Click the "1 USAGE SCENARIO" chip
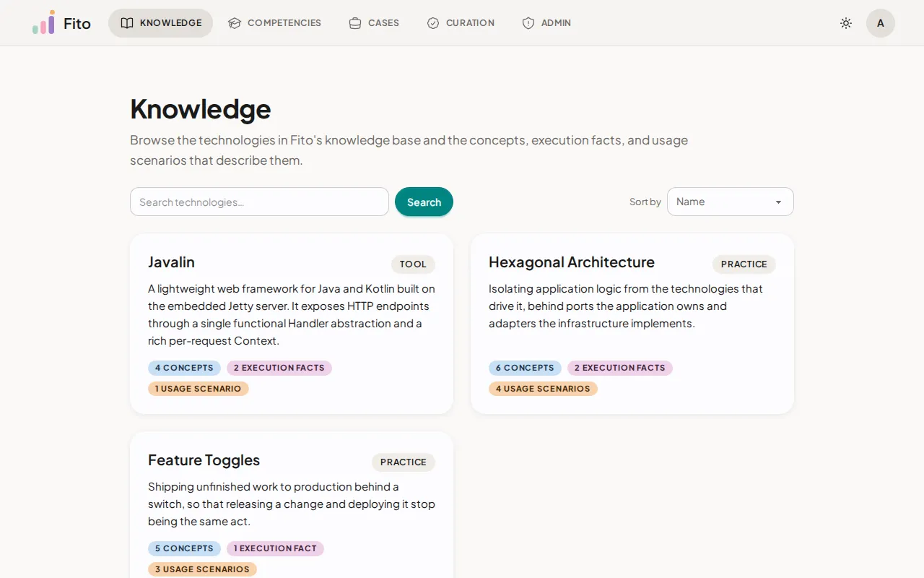Viewport: 924px width, 578px height. coord(199,389)
